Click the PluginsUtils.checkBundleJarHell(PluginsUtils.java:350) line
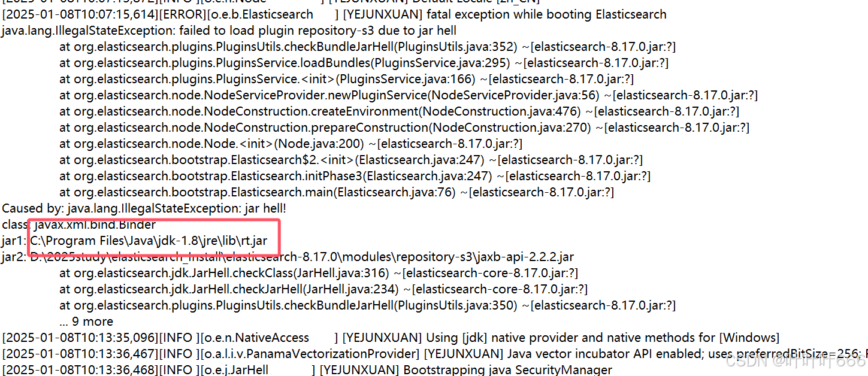The height and width of the screenshot is (376, 868). pos(368,305)
